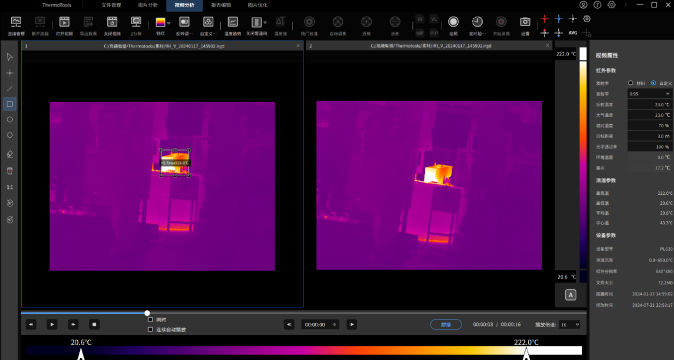Tick the upper checkbox below the video progress bar
Image resolution: width=674 pixels, height=360 pixels.
tap(150, 320)
